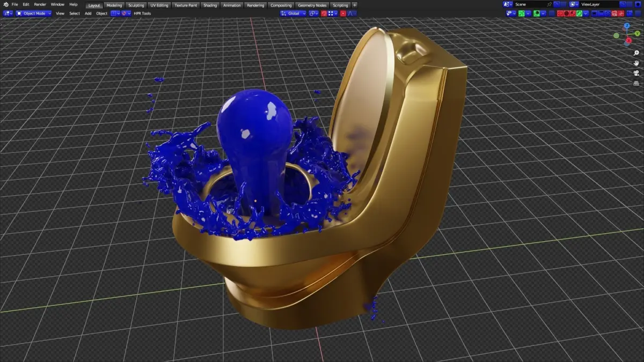644x362 pixels.
Task: Toggle proportional editing button
Action: click(343, 13)
